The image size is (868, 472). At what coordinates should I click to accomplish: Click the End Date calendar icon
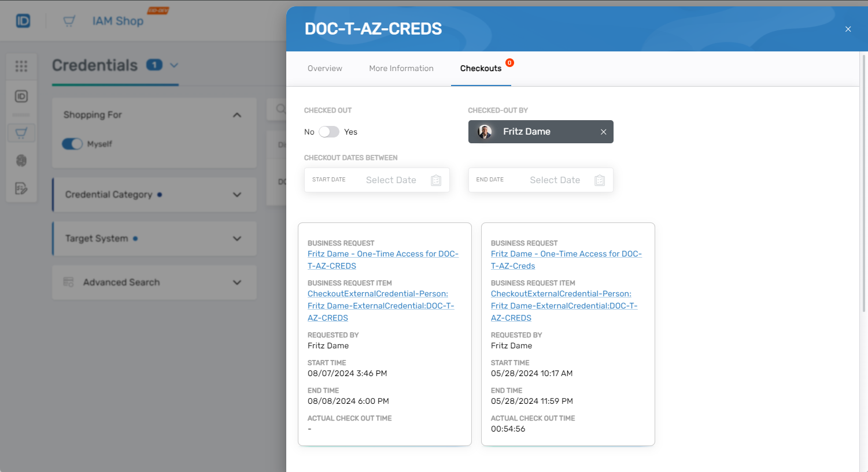[600, 180]
